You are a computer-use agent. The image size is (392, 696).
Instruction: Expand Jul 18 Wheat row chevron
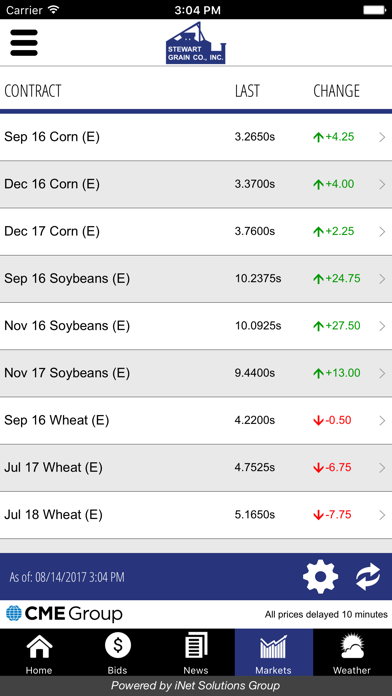[382, 515]
